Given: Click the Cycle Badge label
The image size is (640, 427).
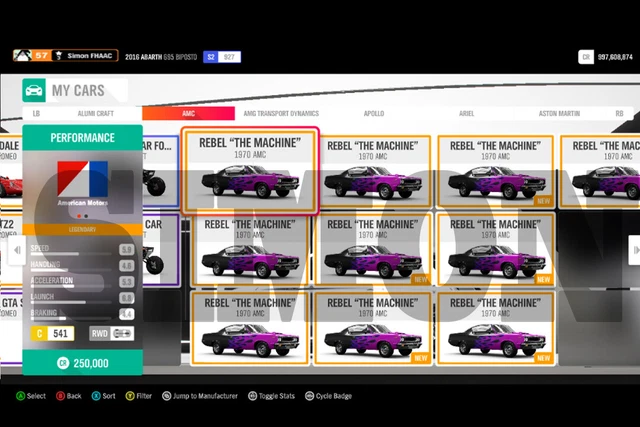Looking at the screenshot, I should (x=334, y=396).
